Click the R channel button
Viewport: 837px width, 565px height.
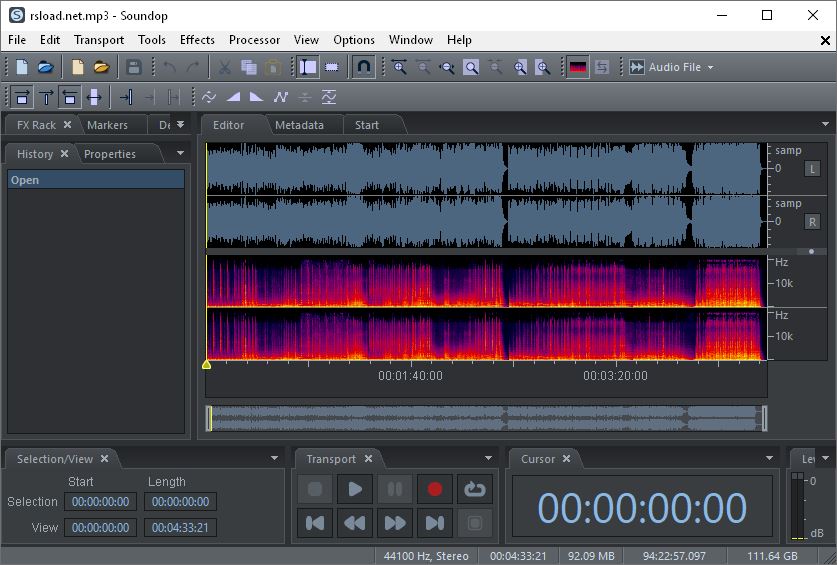tap(812, 221)
